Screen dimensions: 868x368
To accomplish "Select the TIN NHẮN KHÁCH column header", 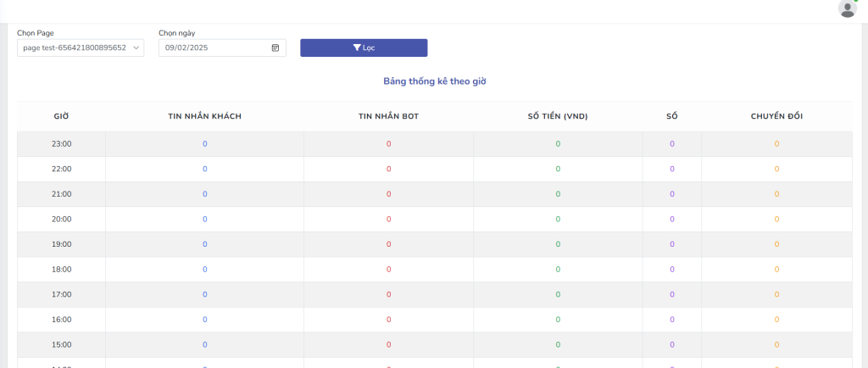I will coord(204,116).
